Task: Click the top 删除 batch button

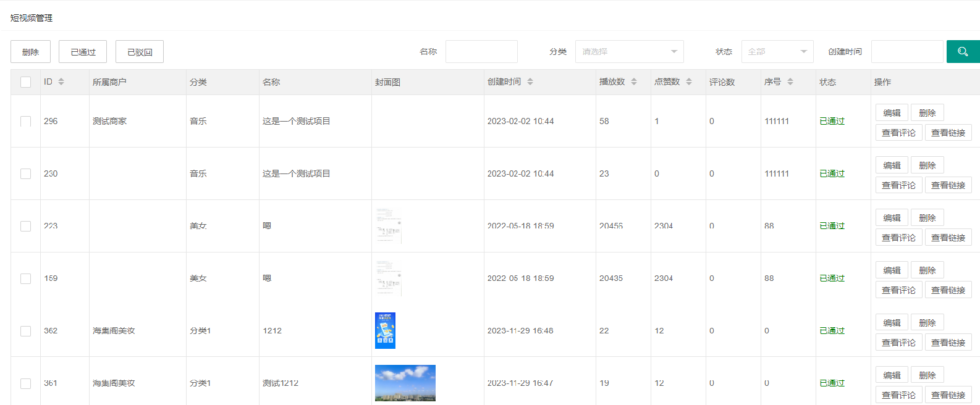Action: [x=30, y=52]
